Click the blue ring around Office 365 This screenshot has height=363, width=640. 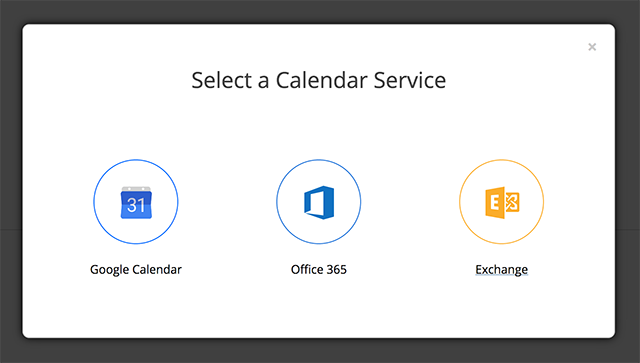(x=278, y=202)
